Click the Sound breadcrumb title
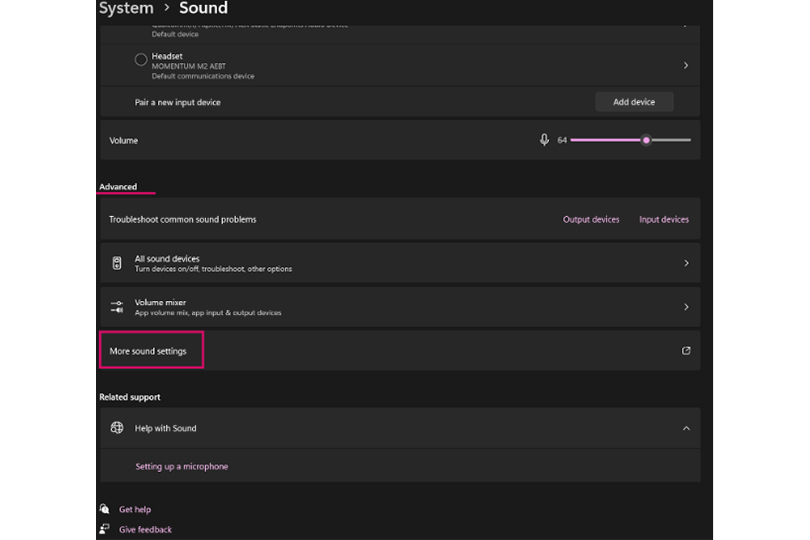The width and height of the screenshot is (810, 540). 203,9
